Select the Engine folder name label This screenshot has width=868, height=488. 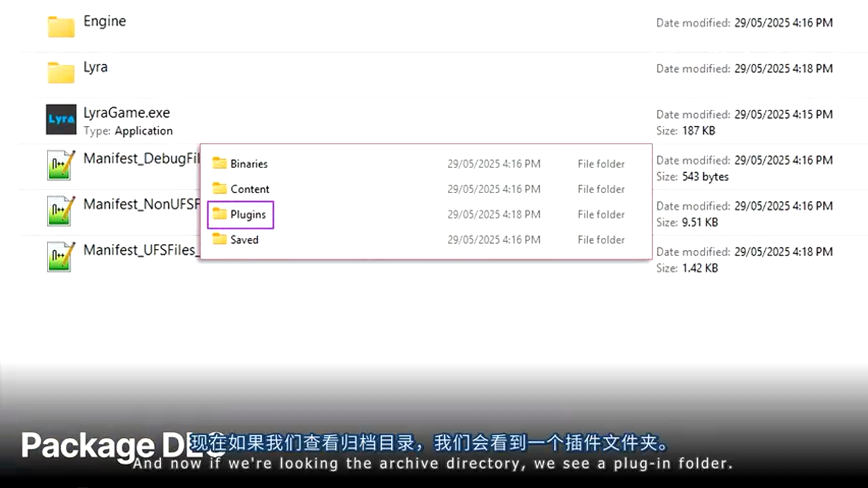104,21
